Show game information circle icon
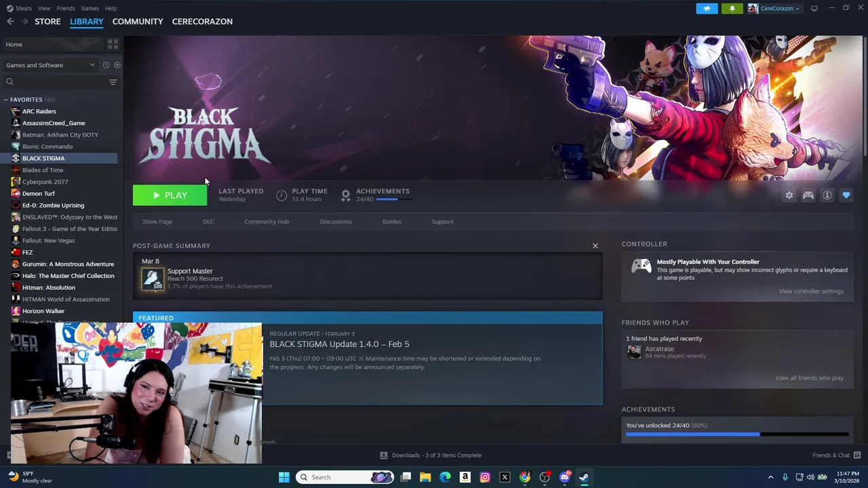Screen dimensions: 868x488 [x=827, y=195]
